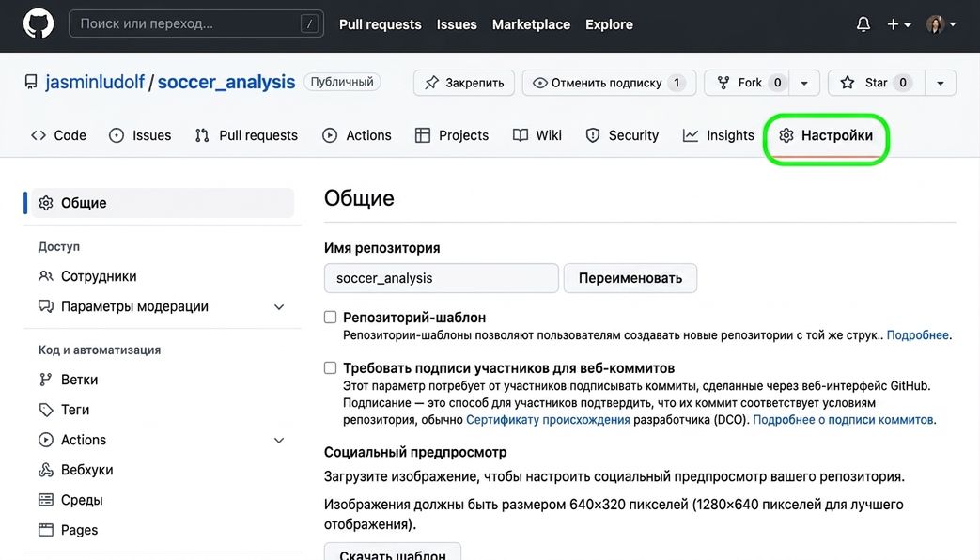Open the user avatar menu
The image size is (980, 560).
(x=941, y=24)
